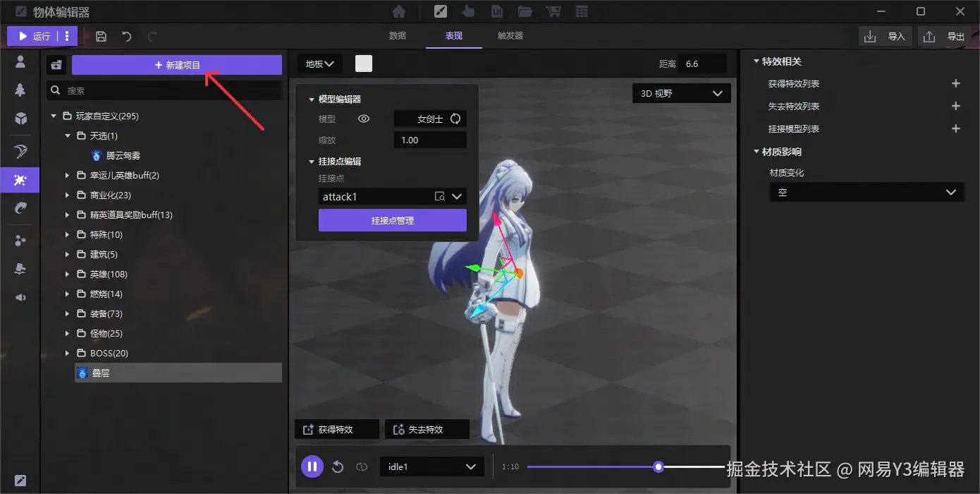
Task: Collapse the 模型编辑器 section
Action: [x=312, y=100]
